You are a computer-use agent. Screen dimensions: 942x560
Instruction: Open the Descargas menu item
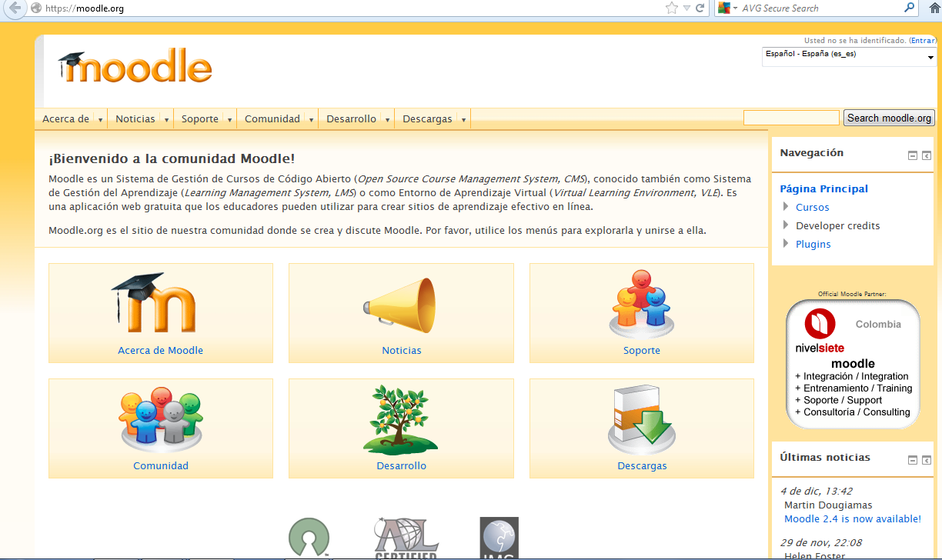coord(427,119)
